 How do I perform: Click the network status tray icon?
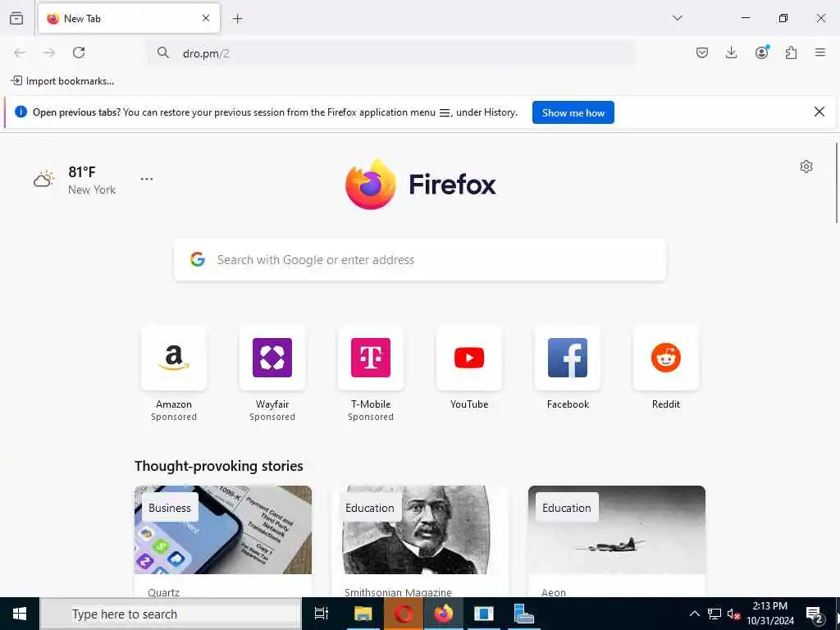point(714,614)
